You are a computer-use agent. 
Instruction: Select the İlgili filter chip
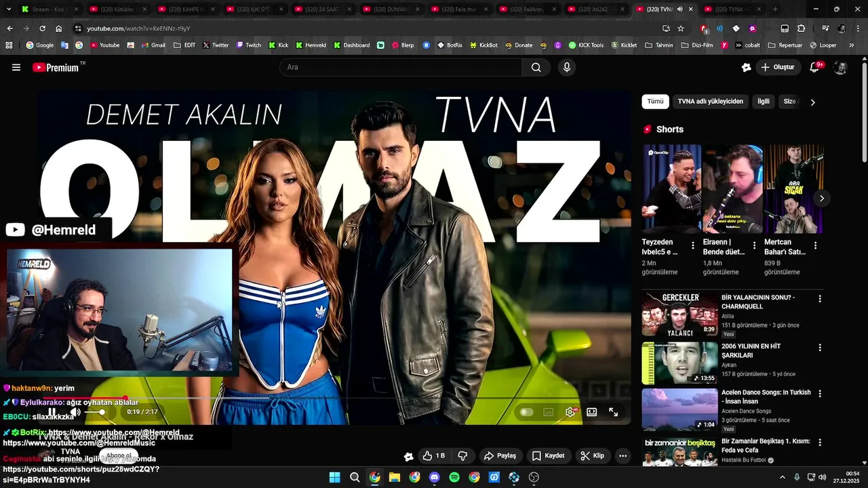click(x=764, y=102)
